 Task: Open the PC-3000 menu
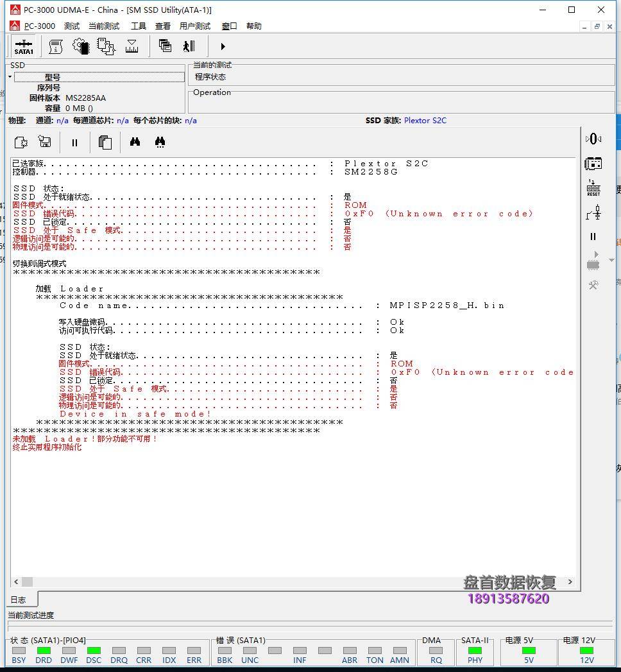(x=39, y=26)
